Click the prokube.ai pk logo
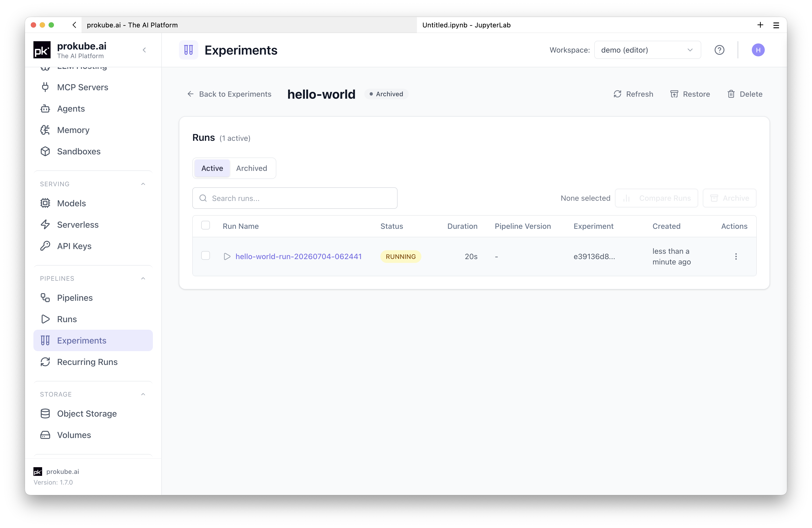The width and height of the screenshot is (812, 528). (x=42, y=50)
